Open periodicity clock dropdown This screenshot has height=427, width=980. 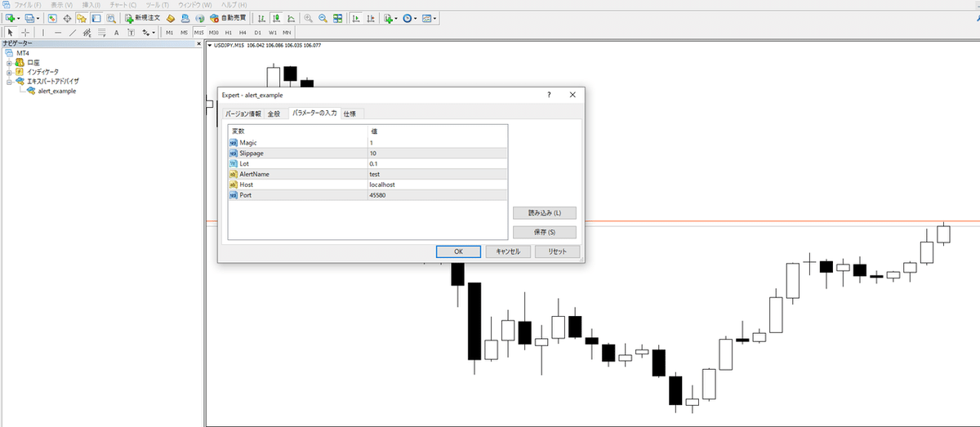click(x=409, y=18)
